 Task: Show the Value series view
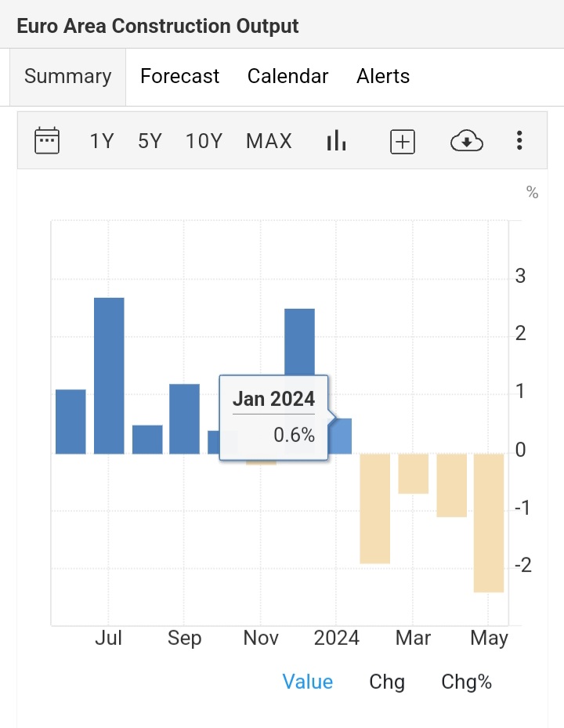[x=307, y=682]
